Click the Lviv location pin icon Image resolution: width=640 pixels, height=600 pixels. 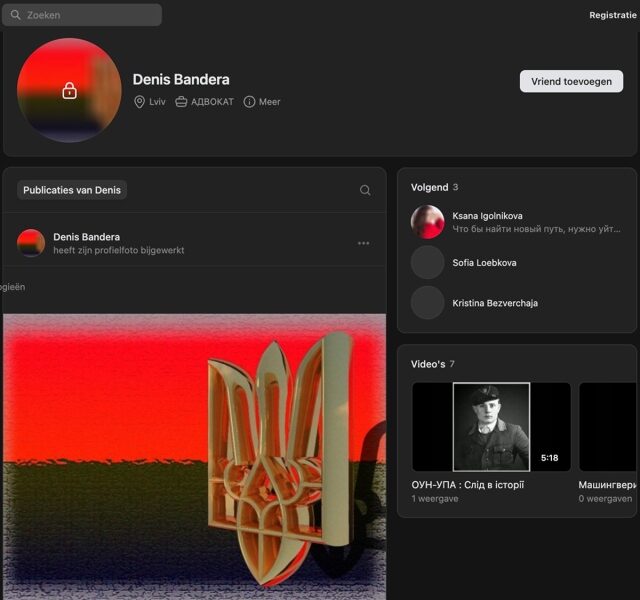(x=139, y=102)
